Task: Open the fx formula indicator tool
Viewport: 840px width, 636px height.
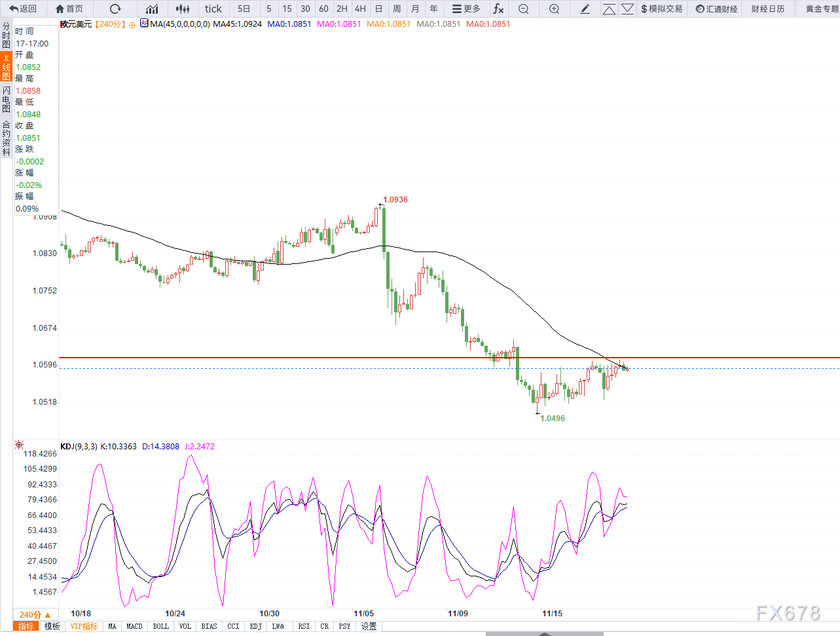Action: pos(498,9)
